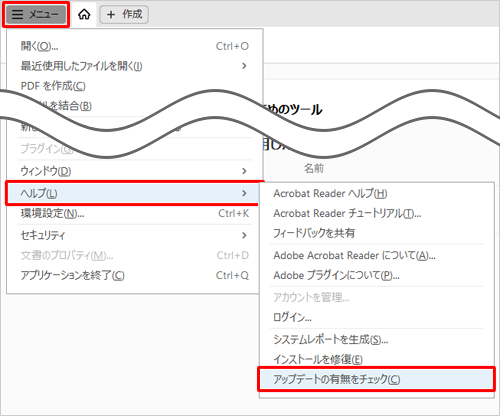Open Adobe Acrobat Reader について(A)...
This screenshot has width=500, height=416.
point(377,256)
